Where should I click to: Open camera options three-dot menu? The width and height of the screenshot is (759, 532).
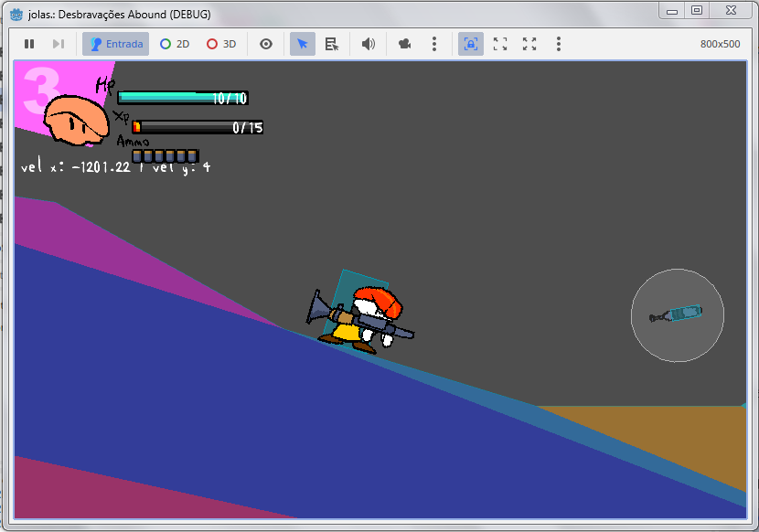pos(433,44)
